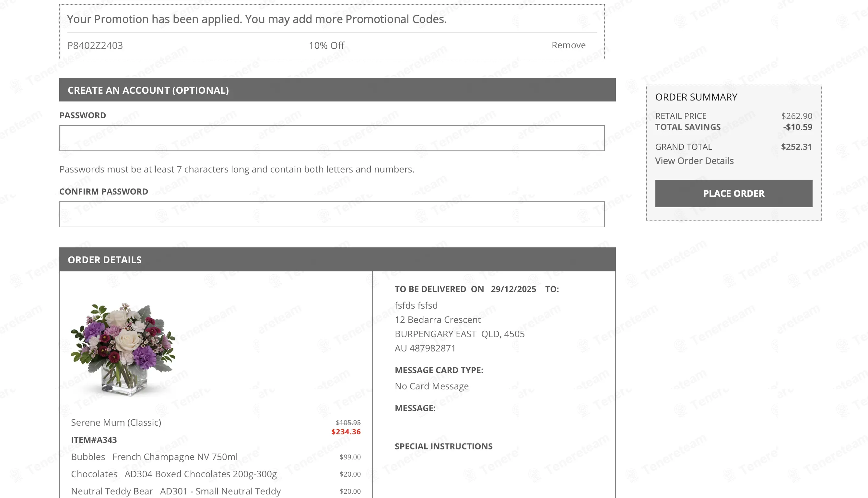Click the promo code P8402Z2403 text

[x=95, y=45]
